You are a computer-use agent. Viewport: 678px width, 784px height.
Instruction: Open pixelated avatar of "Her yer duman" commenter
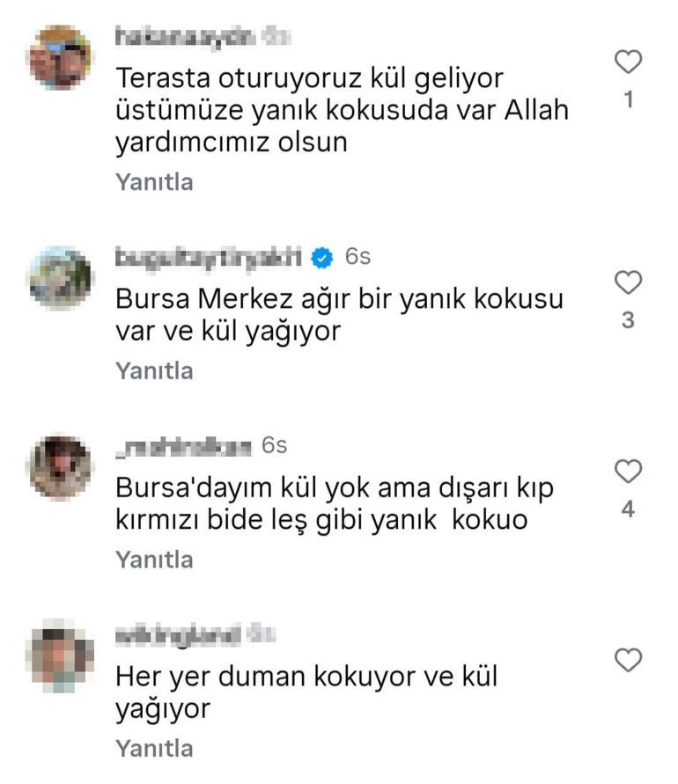tap(60, 656)
